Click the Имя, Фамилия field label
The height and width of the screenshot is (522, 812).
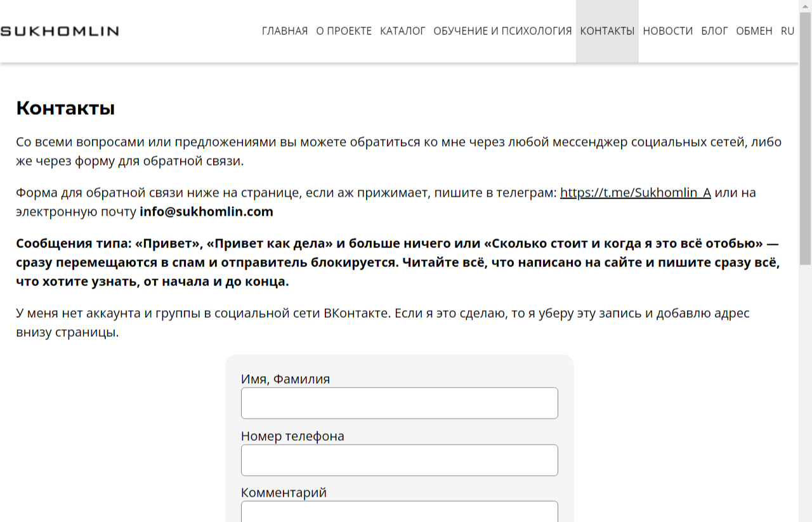(285, 379)
